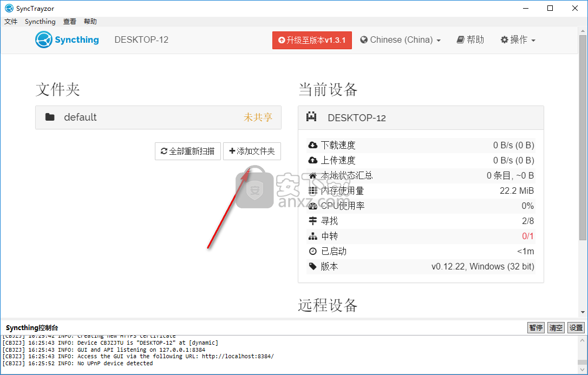Click the <1m uptime value

(525, 252)
